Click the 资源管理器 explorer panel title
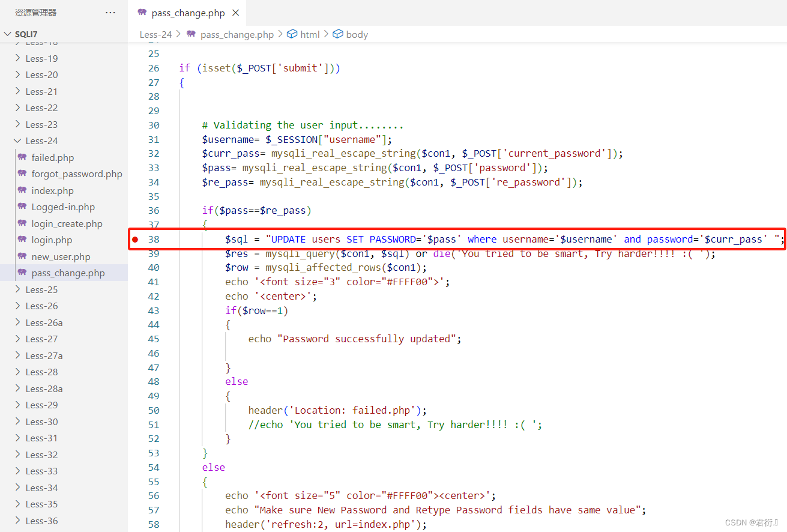The height and width of the screenshot is (532, 787). coord(36,12)
